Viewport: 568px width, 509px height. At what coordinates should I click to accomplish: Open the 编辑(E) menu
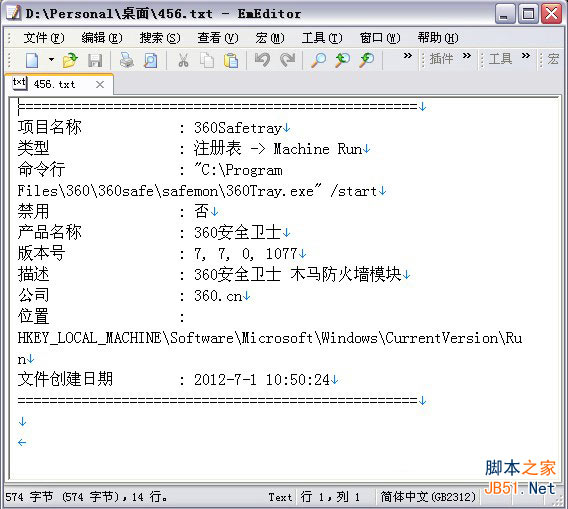tap(102, 38)
